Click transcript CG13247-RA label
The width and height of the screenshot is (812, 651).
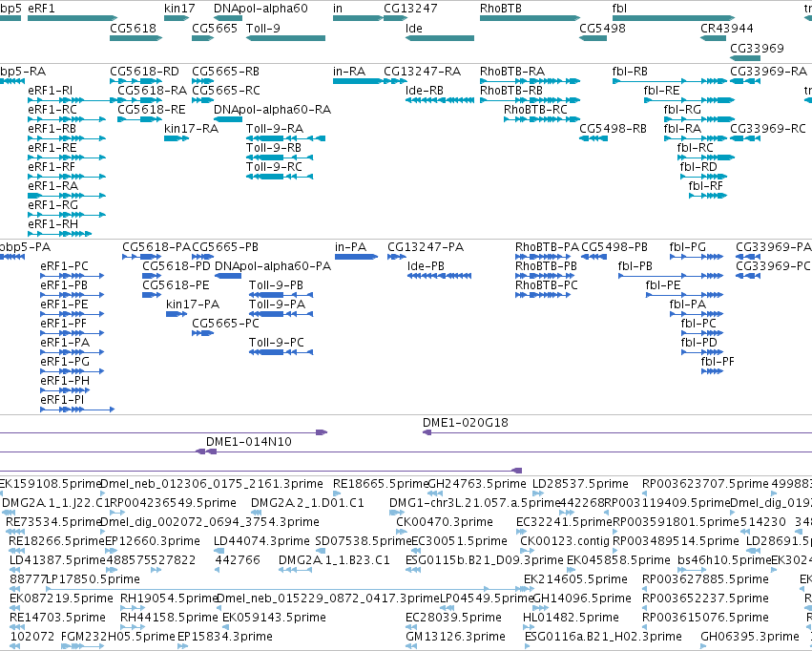[422, 71]
